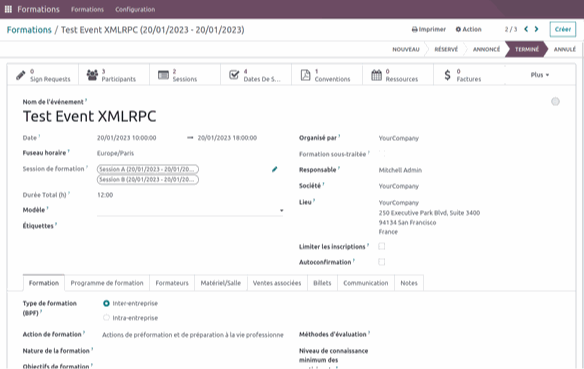Click the calendar icon for Ressources

[377, 75]
